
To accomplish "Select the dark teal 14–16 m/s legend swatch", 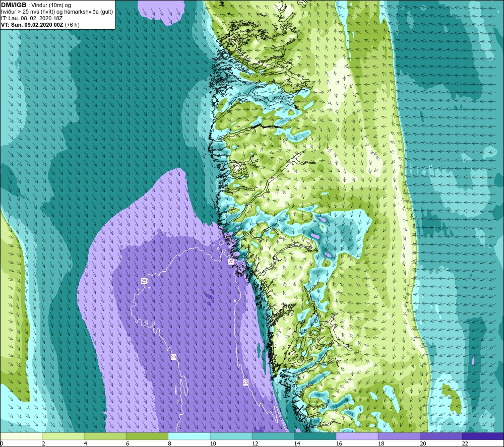I will pyautogui.click(x=315, y=436).
